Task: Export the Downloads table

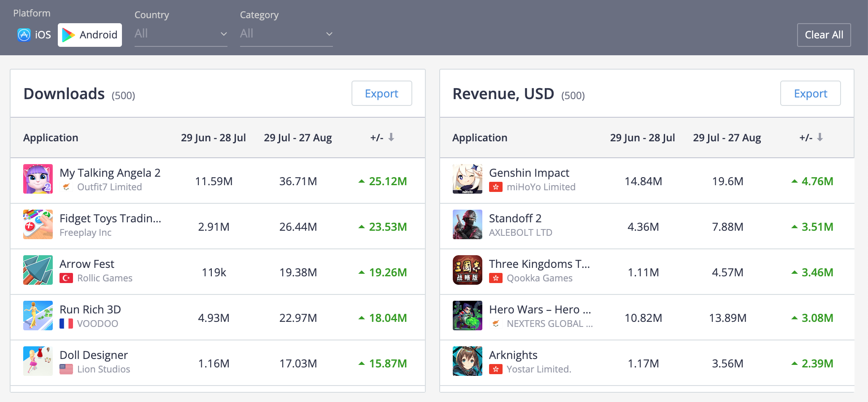Action: (381, 93)
